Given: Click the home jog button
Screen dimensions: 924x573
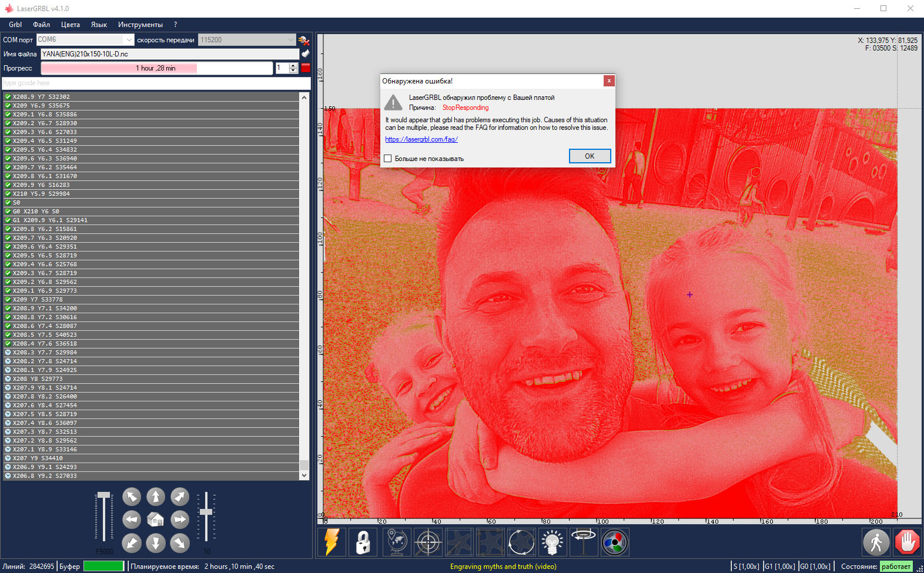Looking at the screenshot, I should coord(155,520).
